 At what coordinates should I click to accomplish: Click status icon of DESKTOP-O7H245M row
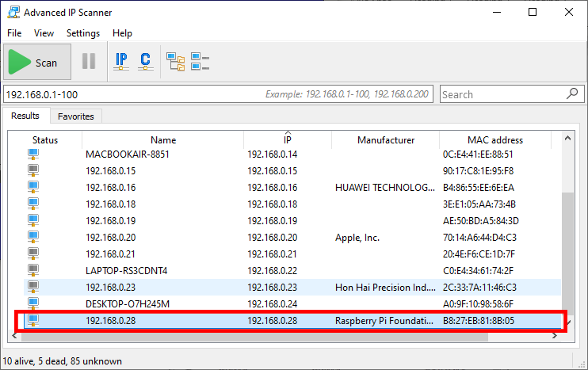point(33,303)
